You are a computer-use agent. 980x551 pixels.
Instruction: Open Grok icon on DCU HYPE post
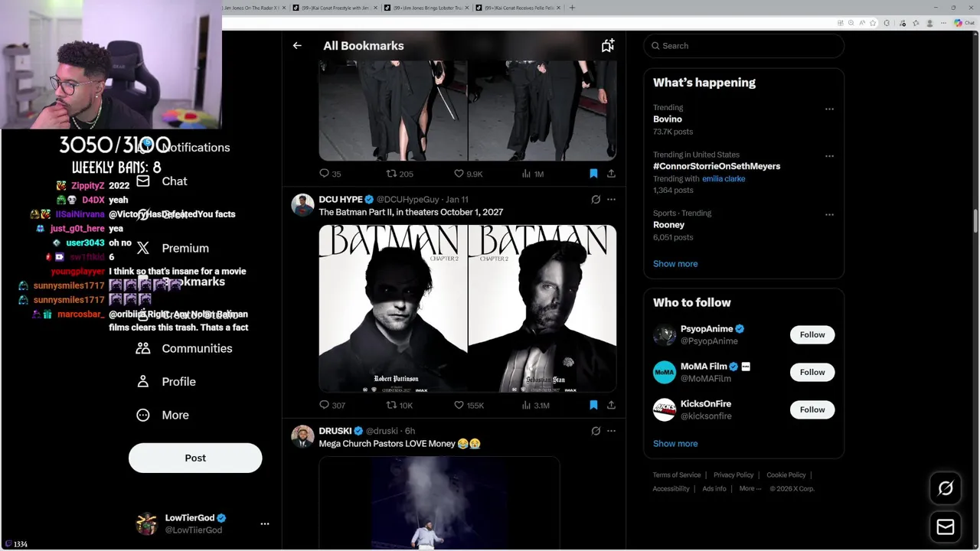(596, 200)
